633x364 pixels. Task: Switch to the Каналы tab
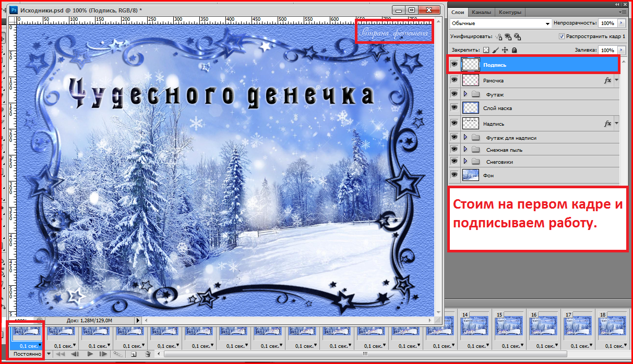pyautogui.click(x=481, y=12)
